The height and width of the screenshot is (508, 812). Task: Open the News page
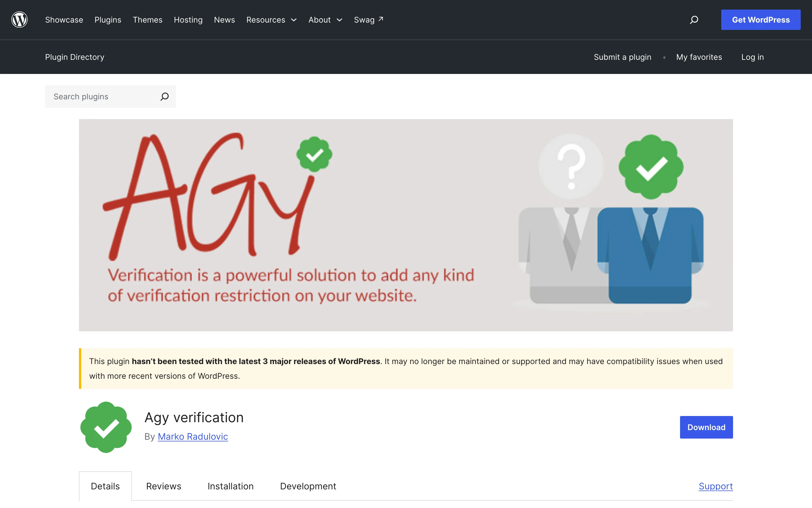coord(224,20)
